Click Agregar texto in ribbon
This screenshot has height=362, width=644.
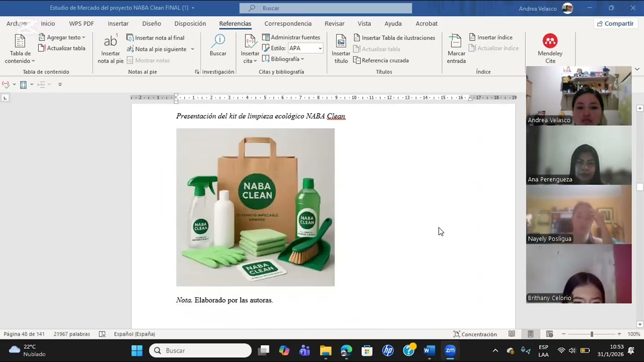[62, 37]
